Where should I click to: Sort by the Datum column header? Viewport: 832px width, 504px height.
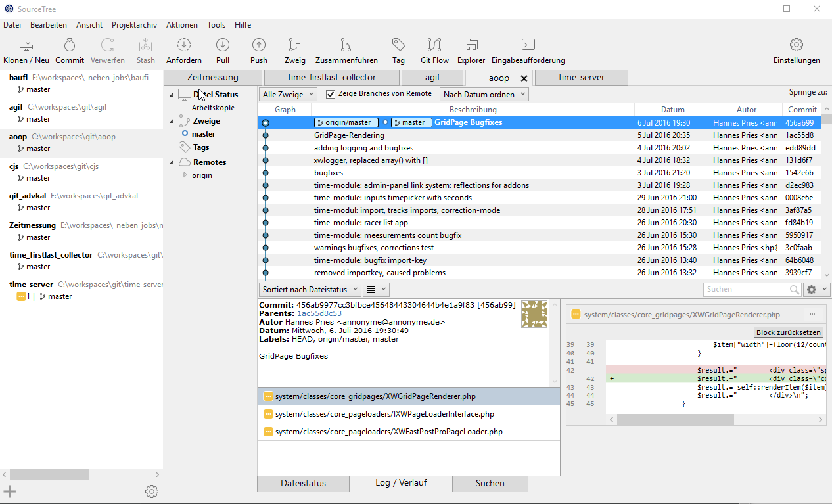(672, 110)
